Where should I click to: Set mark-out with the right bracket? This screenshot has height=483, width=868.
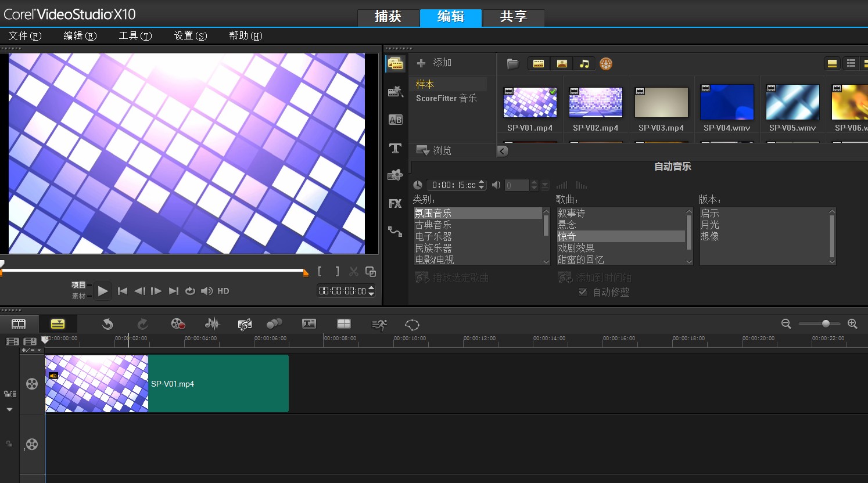click(x=337, y=271)
